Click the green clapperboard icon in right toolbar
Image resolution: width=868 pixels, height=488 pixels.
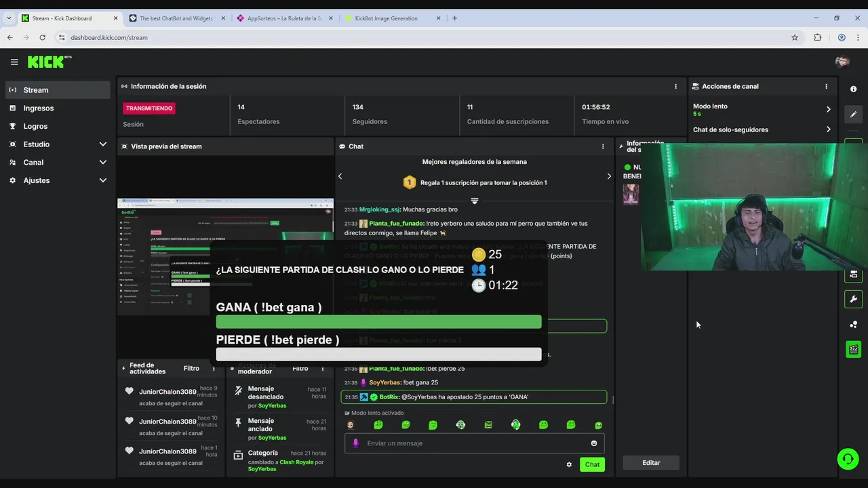pos(853,350)
